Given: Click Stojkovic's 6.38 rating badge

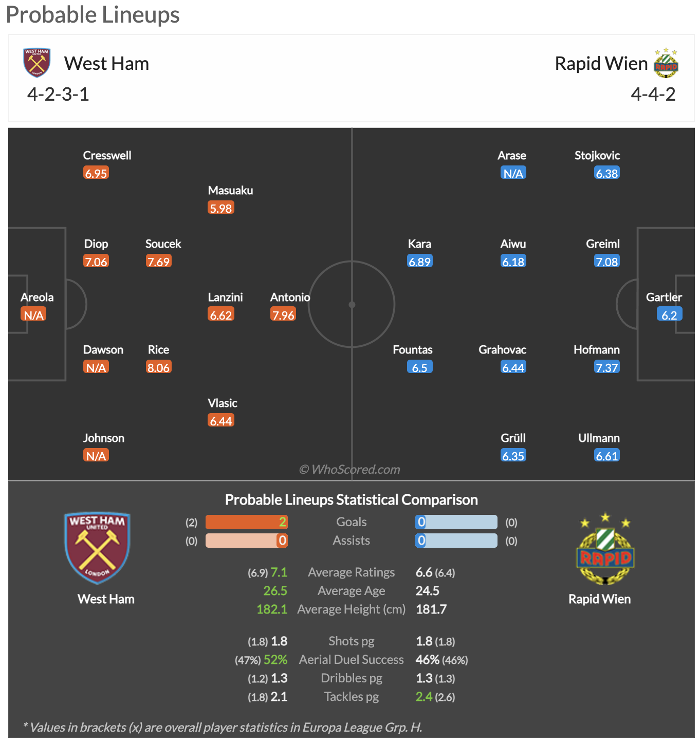Looking at the screenshot, I should click(607, 173).
